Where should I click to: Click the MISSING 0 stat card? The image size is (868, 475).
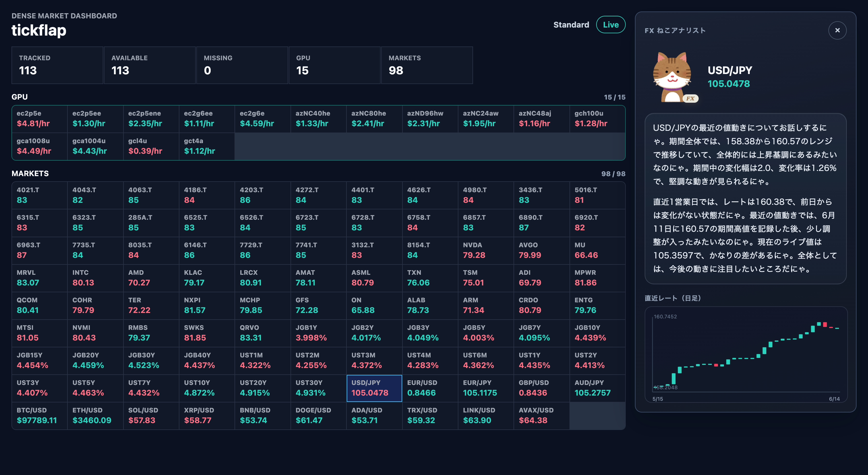(242, 65)
